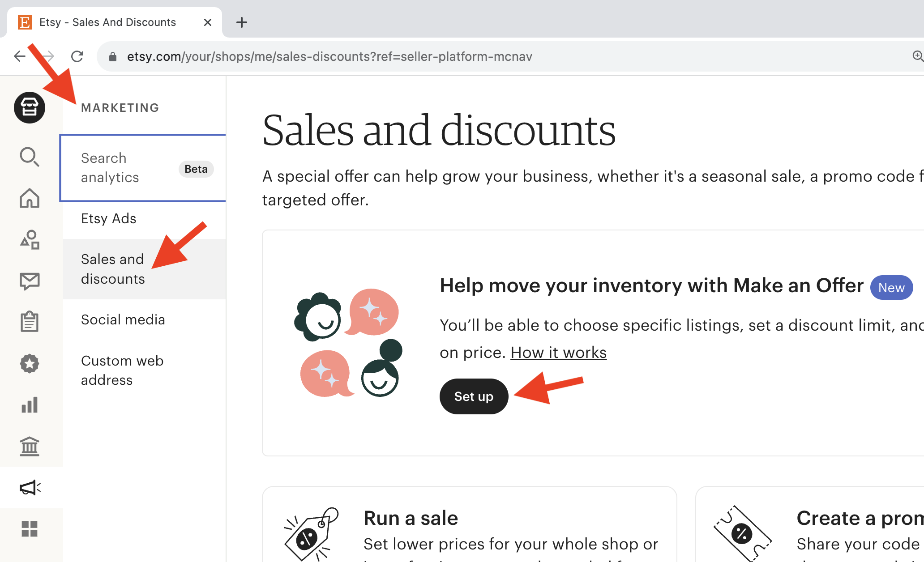Click the Set up button
The height and width of the screenshot is (562, 924).
click(474, 396)
